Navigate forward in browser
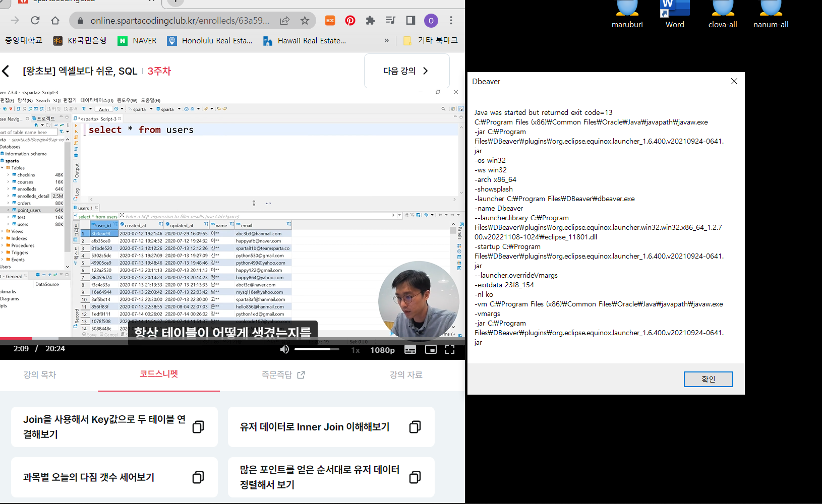 [x=15, y=20]
